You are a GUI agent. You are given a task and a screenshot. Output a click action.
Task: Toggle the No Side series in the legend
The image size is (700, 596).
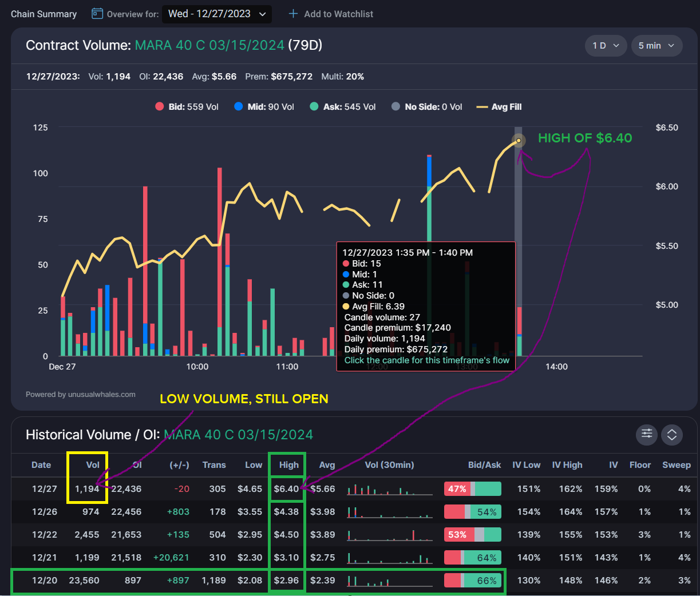click(x=426, y=106)
